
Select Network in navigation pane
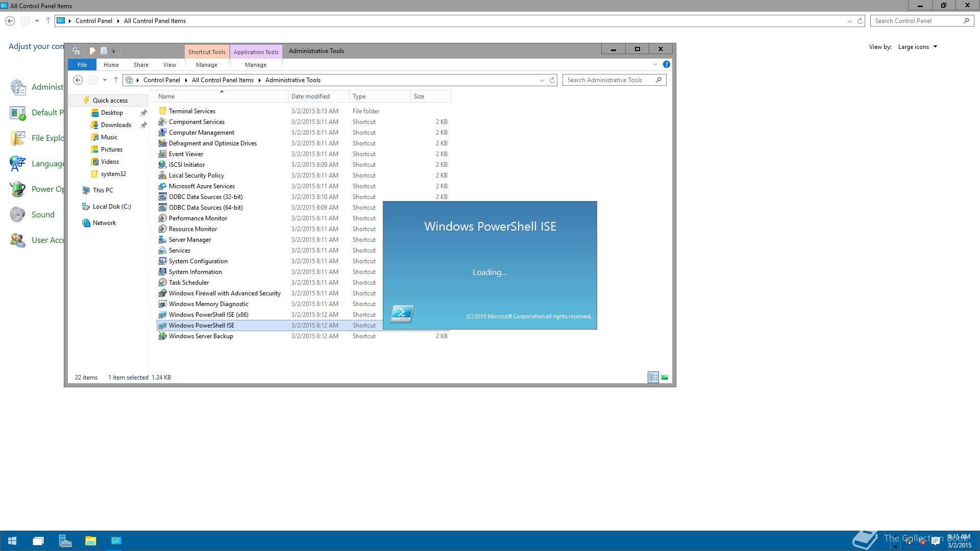[104, 223]
